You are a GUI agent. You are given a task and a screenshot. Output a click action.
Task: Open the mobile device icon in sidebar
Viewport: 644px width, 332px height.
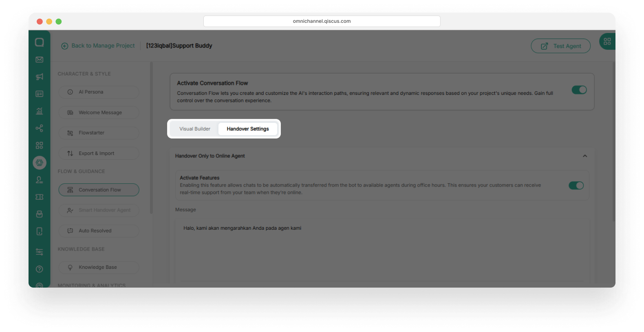coord(40,231)
